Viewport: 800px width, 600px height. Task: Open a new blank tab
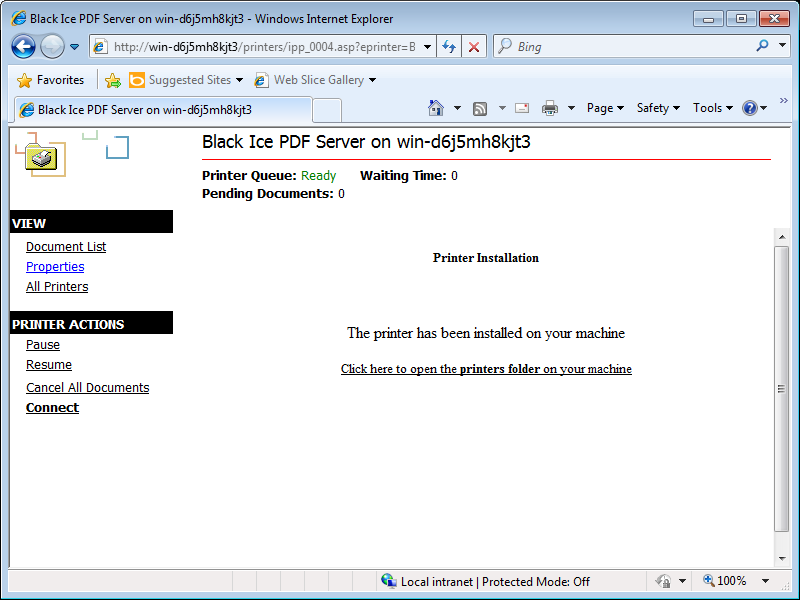(327, 110)
